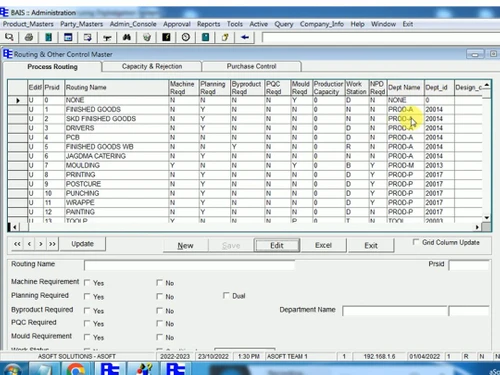Check Machine Requirement Yes
Screen dimensions: 500x375
(87, 283)
